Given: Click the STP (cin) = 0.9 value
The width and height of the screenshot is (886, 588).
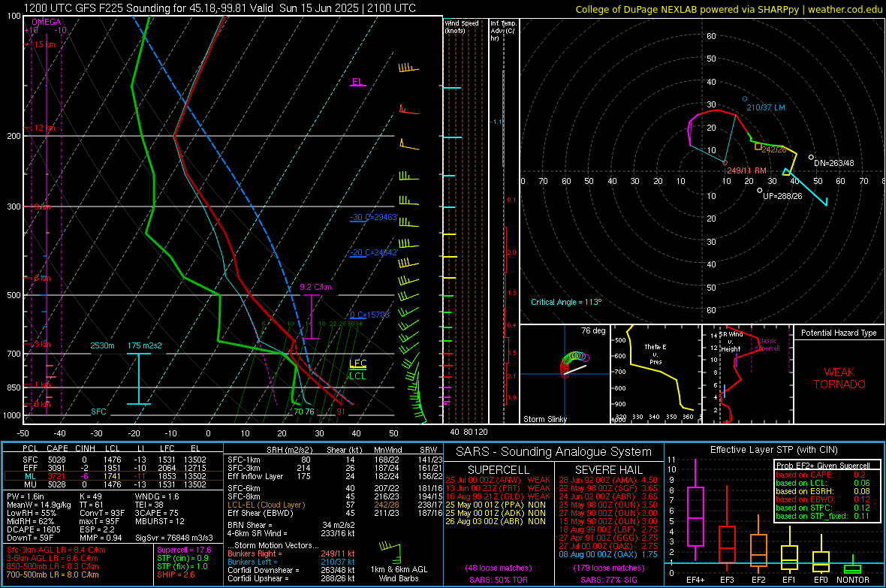Looking at the screenshot, I should pyautogui.click(x=182, y=558).
